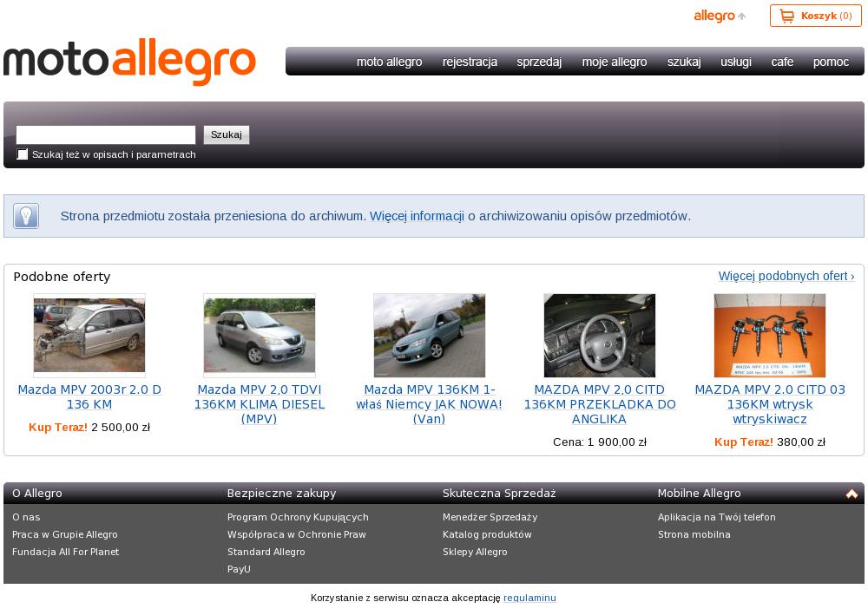This screenshot has height=615, width=868.
Task: Open the rejestracja menu item
Action: (x=470, y=62)
